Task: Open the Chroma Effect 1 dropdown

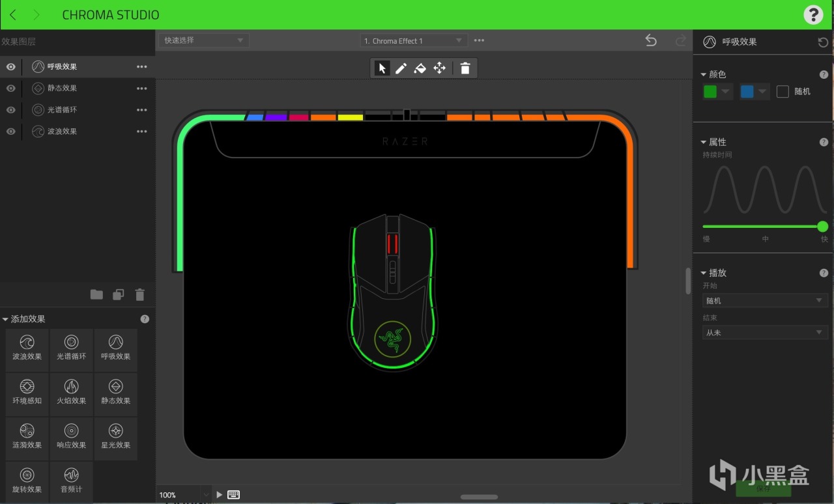Action: point(414,40)
